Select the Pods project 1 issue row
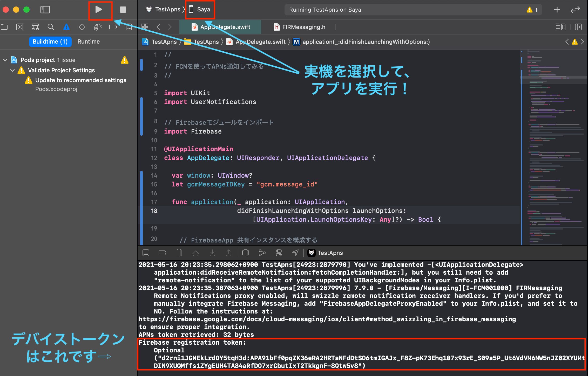This screenshot has width=588, height=376. pyautogui.click(x=69, y=60)
